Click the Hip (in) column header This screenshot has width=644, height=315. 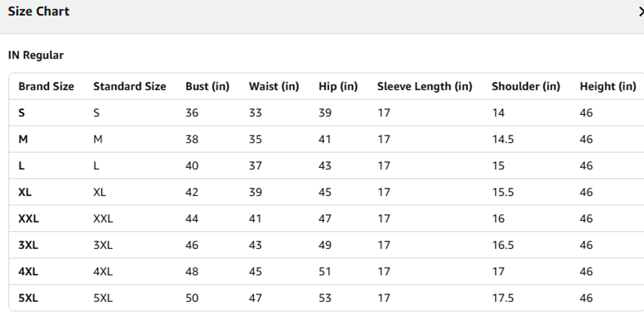click(x=338, y=87)
